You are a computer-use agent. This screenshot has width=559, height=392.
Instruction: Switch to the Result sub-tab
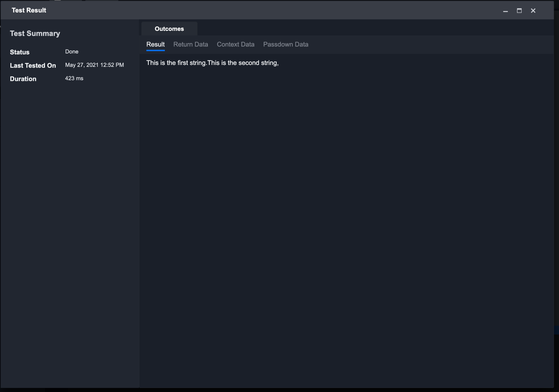point(155,44)
